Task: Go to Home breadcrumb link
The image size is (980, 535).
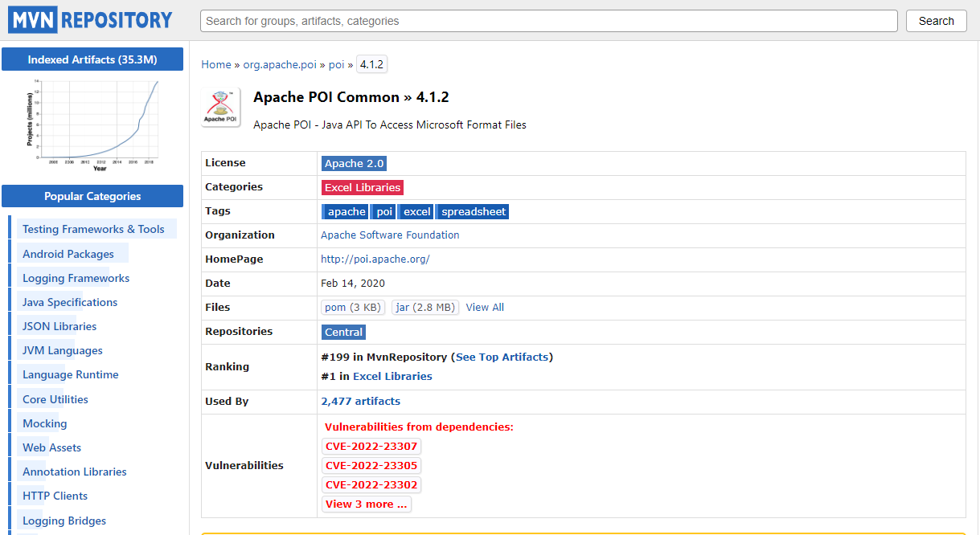Action: pyautogui.click(x=216, y=64)
